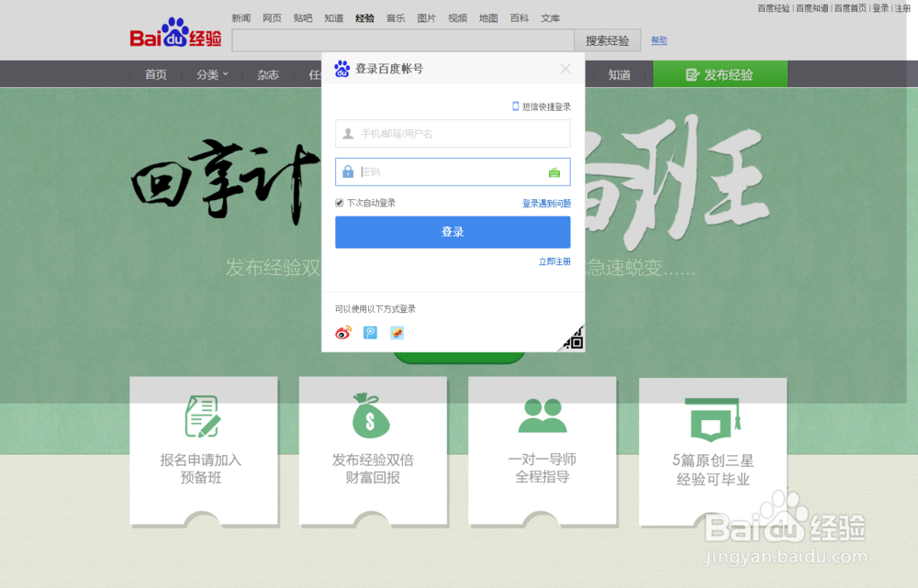Viewport: 918px width, 588px height.
Task: Click the blue 登录 button
Action: click(x=453, y=232)
